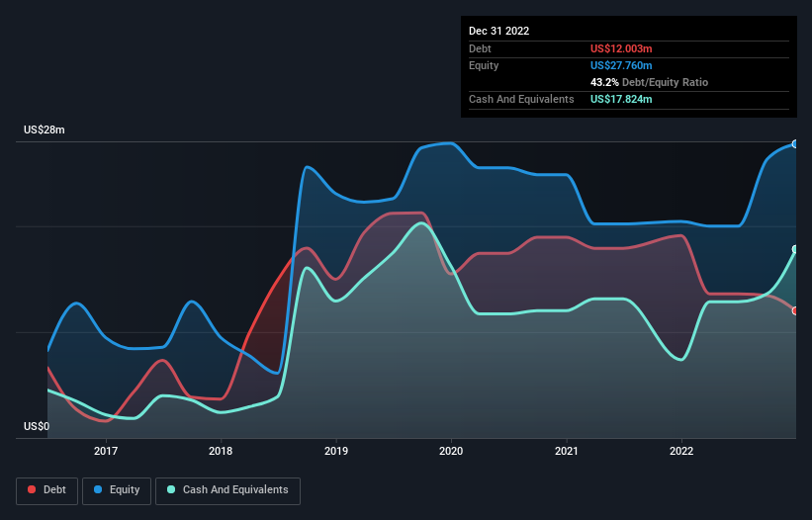Screen dimensions: 812x520
Task: Select the Debt end-point marker on chart
Action: click(795, 311)
